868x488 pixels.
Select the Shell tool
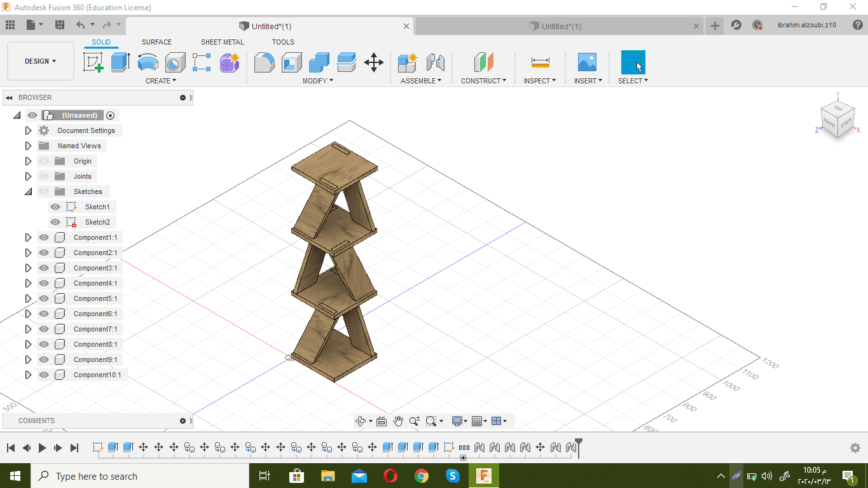point(291,62)
